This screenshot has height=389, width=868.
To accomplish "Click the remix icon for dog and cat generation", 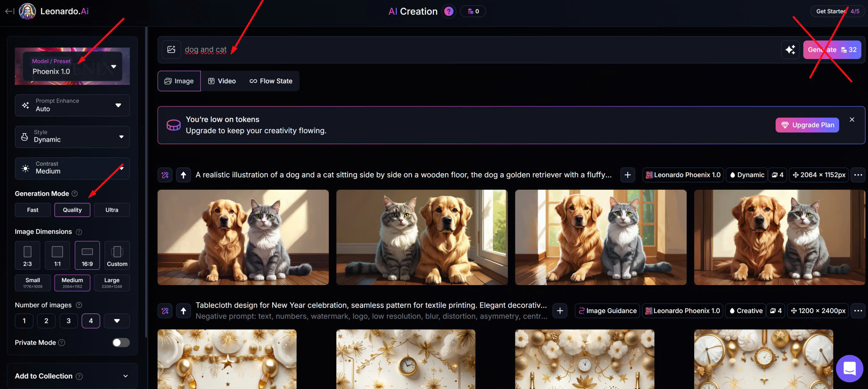I will [x=165, y=175].
